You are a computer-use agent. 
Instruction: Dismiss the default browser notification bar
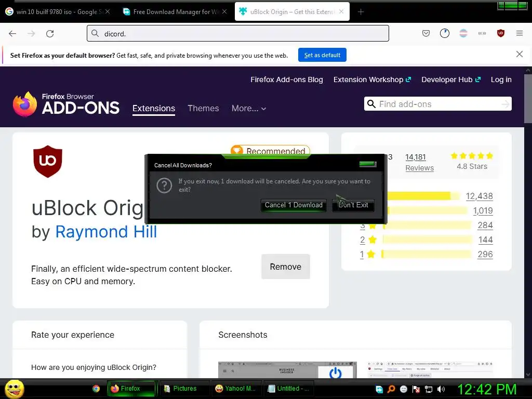[519, 54]
